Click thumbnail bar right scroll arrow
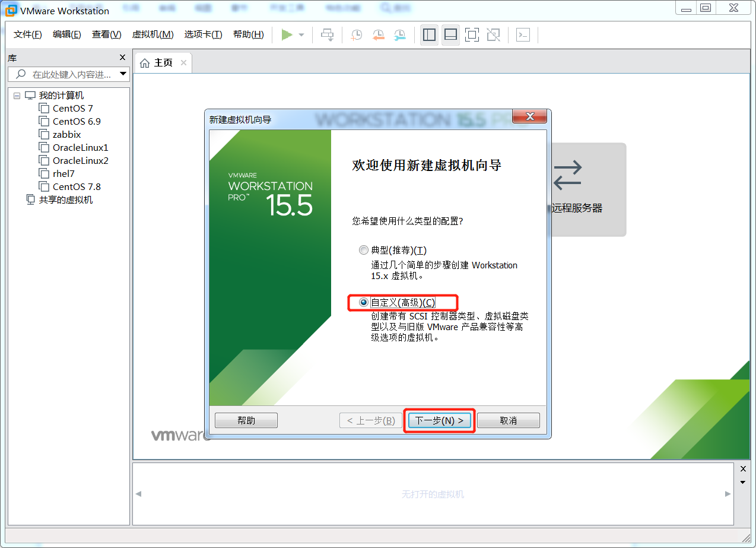 [x=728, y=494]
